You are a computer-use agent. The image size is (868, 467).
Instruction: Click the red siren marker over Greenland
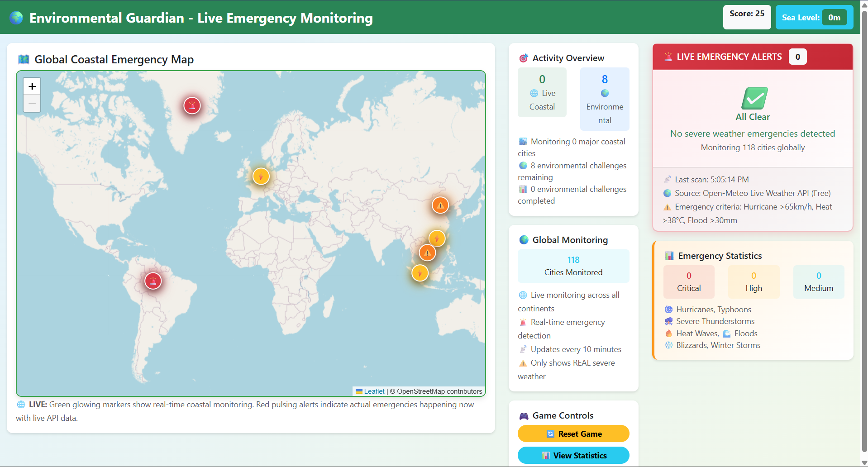[x=192, y=106]
